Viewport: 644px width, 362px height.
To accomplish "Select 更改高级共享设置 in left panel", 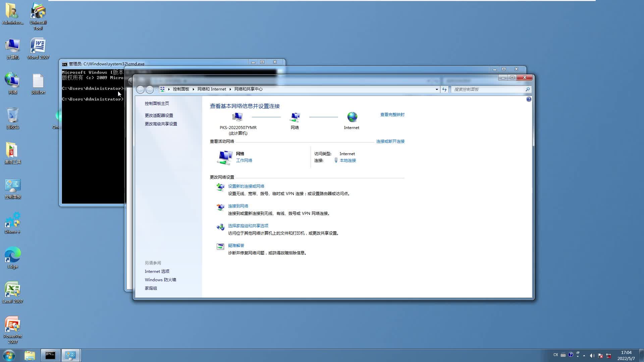I will coord(161,123).
